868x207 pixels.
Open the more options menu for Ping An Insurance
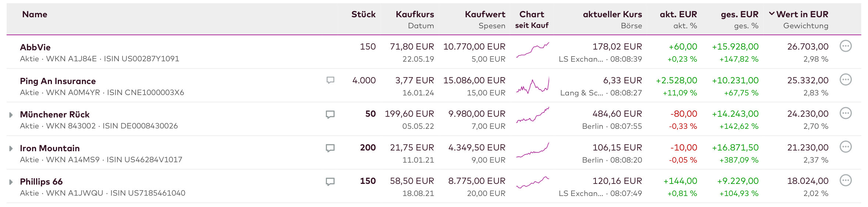click(846, 80)
